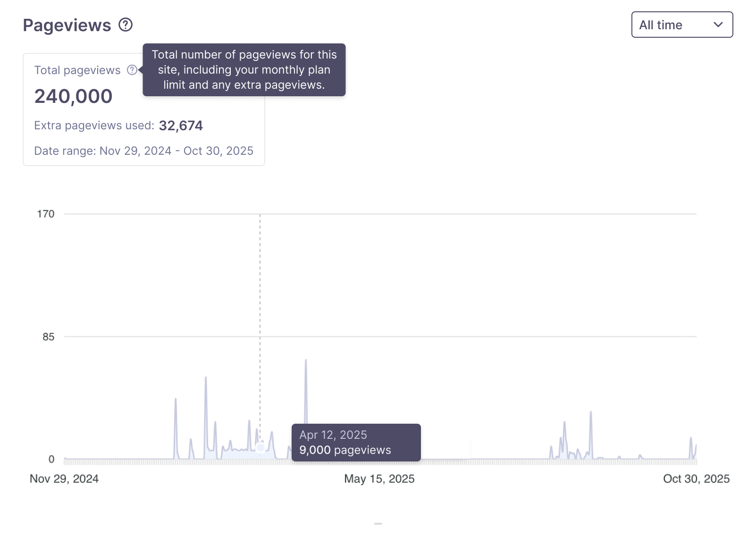The width and height of the screenshot is (756, 536).
Task: Click the 170 value on the y-axis
Action: (x=45, y=214)
